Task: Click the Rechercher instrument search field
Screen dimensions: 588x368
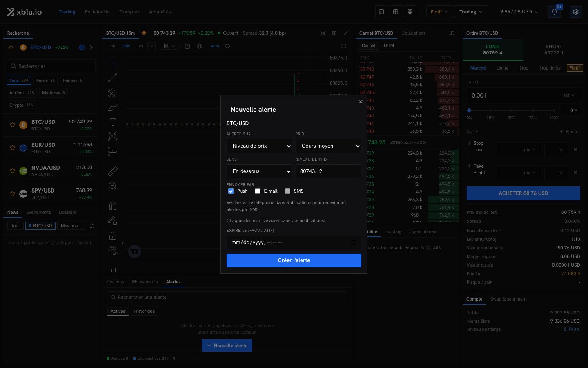Action: (x=51, y=66)
